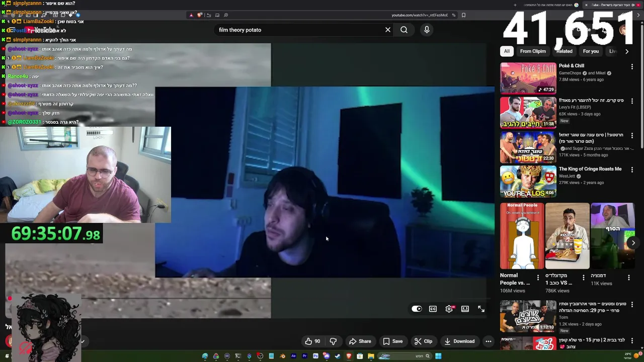Open Brave browser from the taskbar

point(349,356)
